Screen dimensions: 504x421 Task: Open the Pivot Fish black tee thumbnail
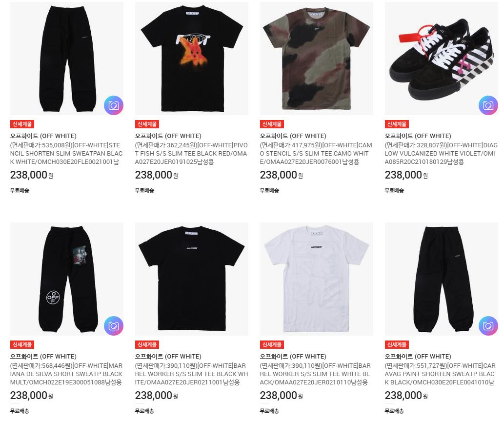click(192, 59)
